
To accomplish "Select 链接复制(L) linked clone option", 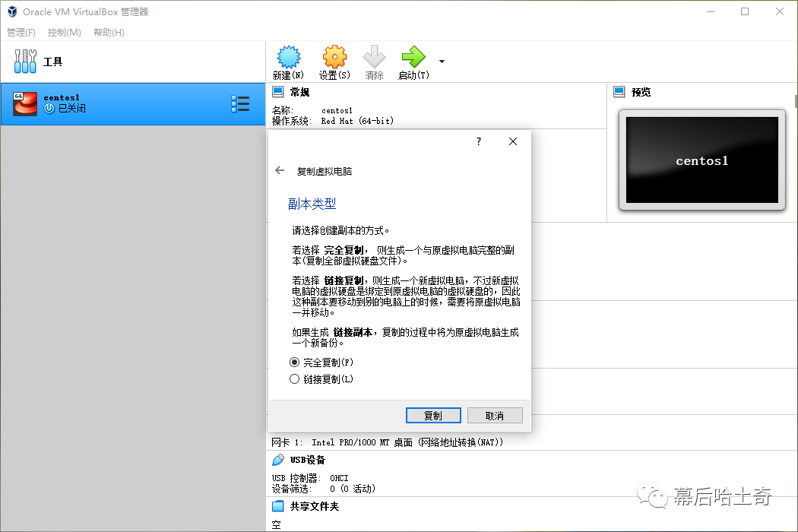I will [x=295, y=379].
